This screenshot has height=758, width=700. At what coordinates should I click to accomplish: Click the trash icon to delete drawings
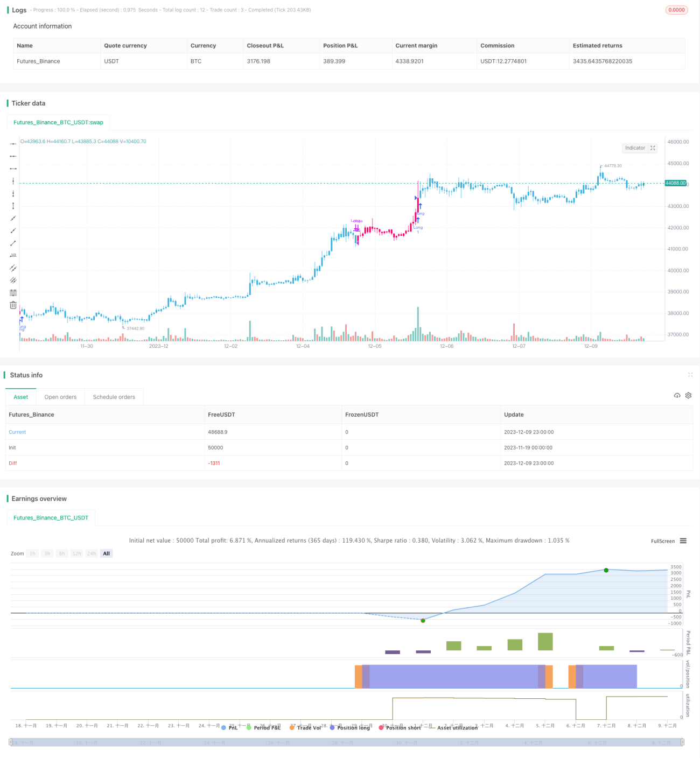pos(13,305)
